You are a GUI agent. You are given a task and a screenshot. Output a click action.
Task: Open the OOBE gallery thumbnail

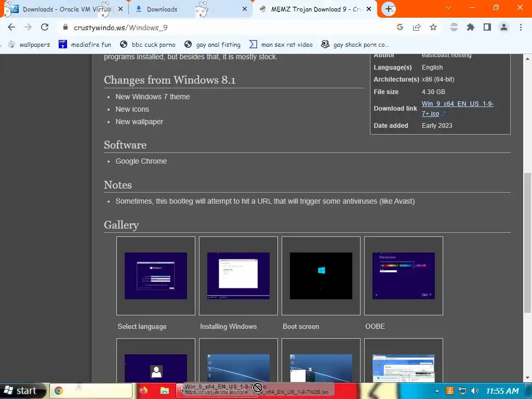403,276
